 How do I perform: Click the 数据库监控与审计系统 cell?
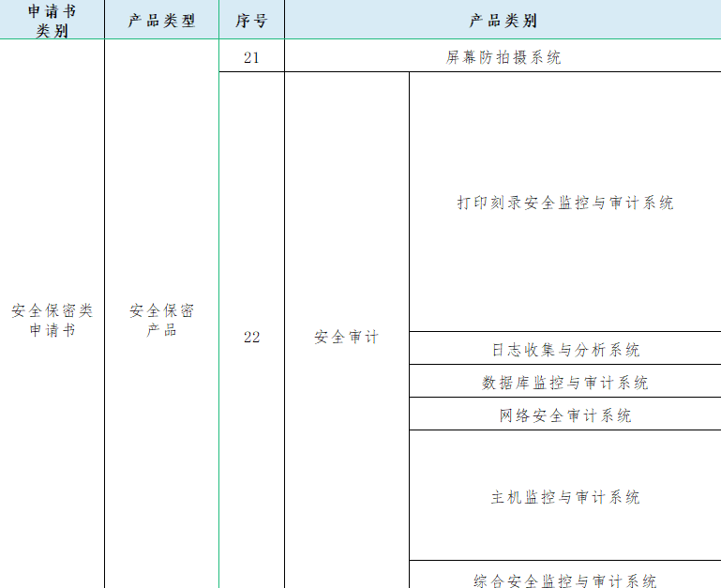565,381
